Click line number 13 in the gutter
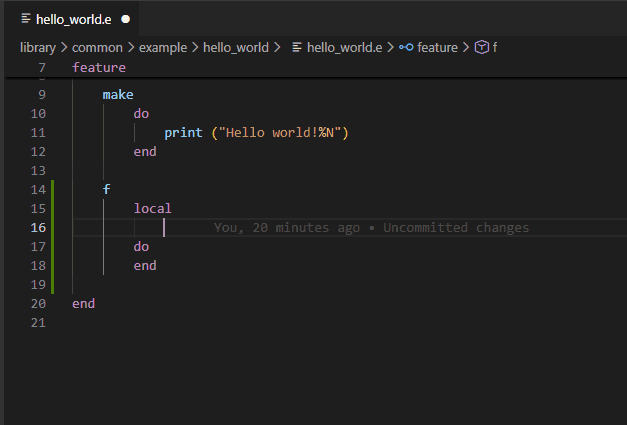Image resolution: width=627 pixels, height=425 pixels. 38,171
